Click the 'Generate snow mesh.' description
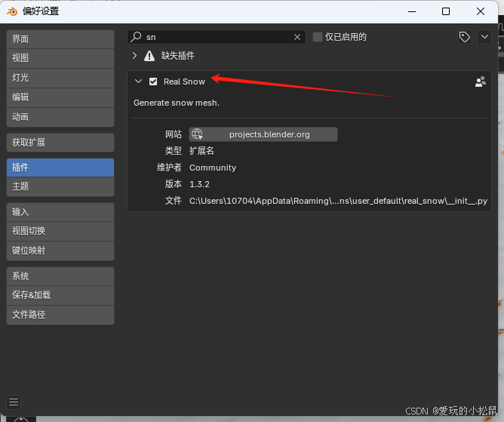This screenshot has width=504, height=422. (x=177, y=103)
